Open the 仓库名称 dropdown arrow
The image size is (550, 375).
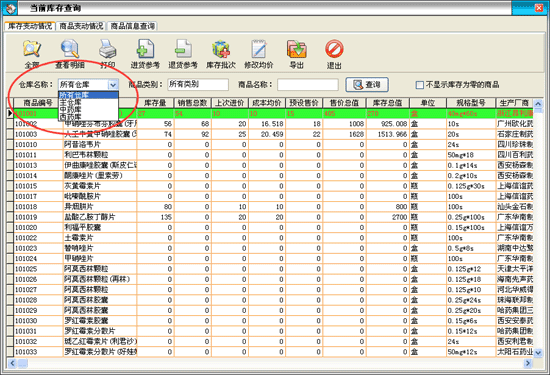coord(113,85)
